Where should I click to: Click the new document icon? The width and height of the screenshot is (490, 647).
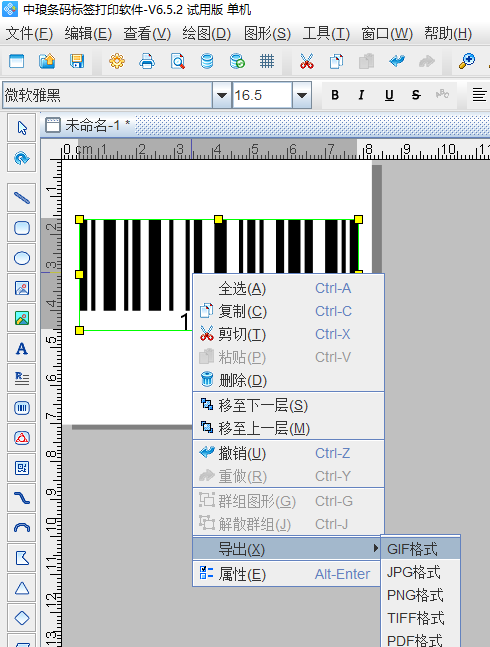[x=16, y=61]
